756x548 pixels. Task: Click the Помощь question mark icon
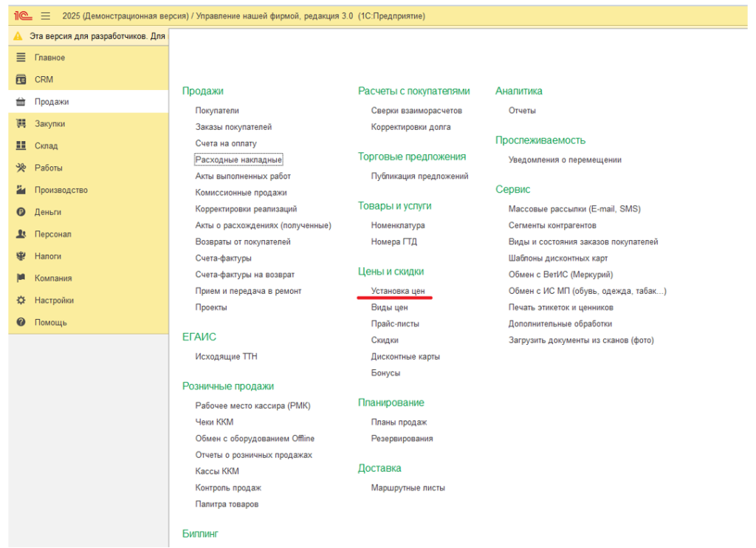(21, 322)
